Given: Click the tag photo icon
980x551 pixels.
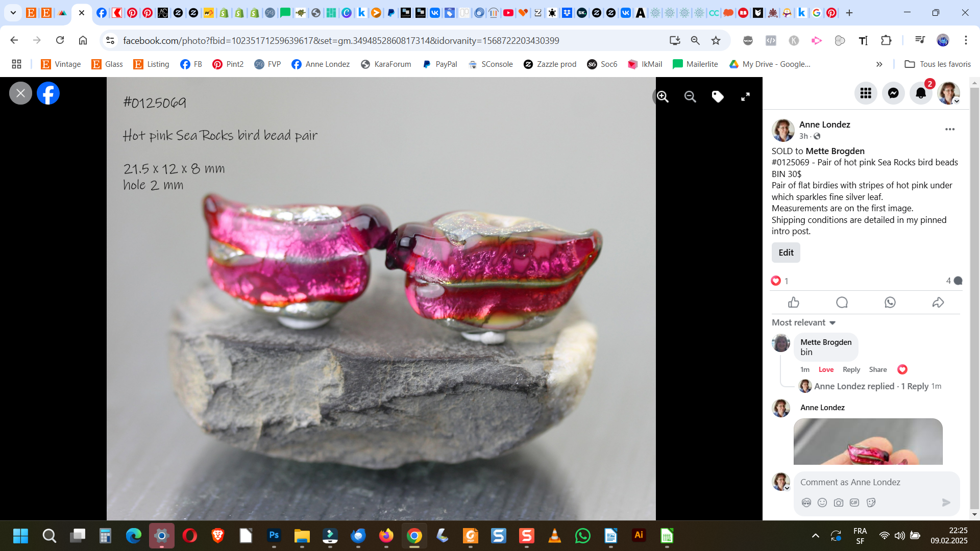Looking at the screenshot, I should pos(718,96).
